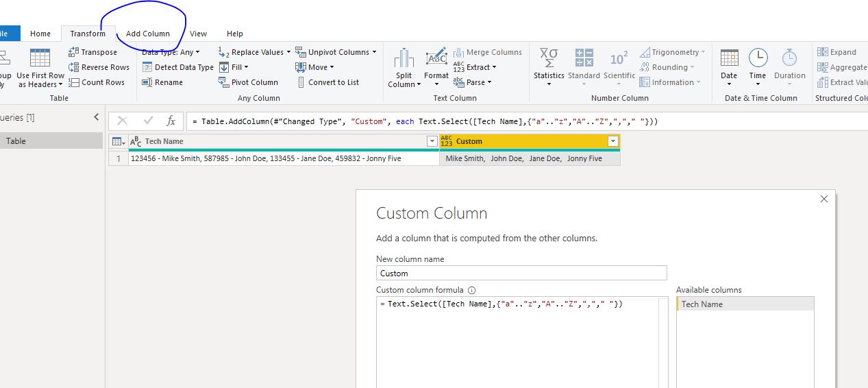Open the Time column tool

[758, 69]
